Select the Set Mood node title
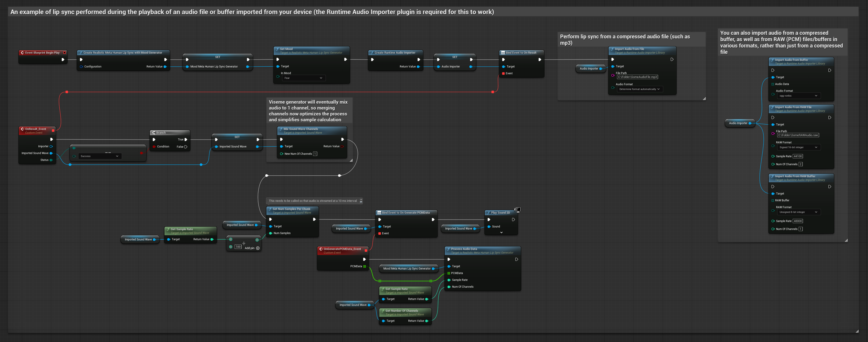This screenshot has width=868, height=342. (286, 49)
